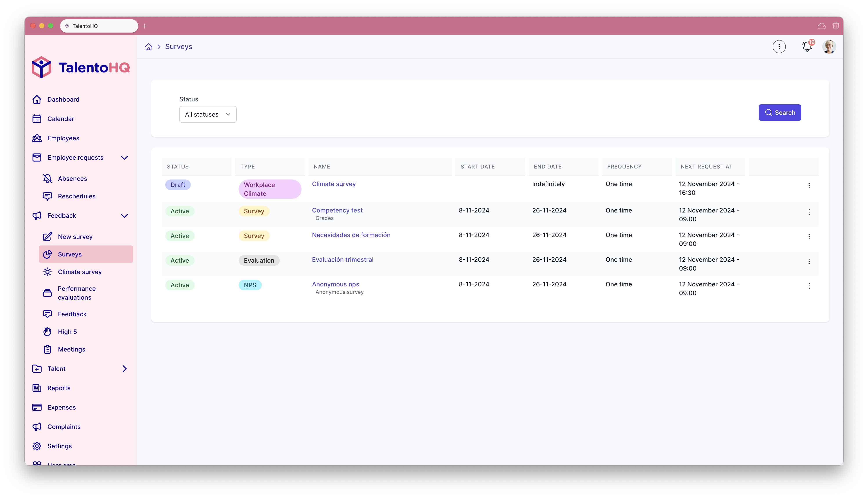Click the Talent folder icon
The height and width of the screenshot is (498, 868).
[x=37, y=369]
